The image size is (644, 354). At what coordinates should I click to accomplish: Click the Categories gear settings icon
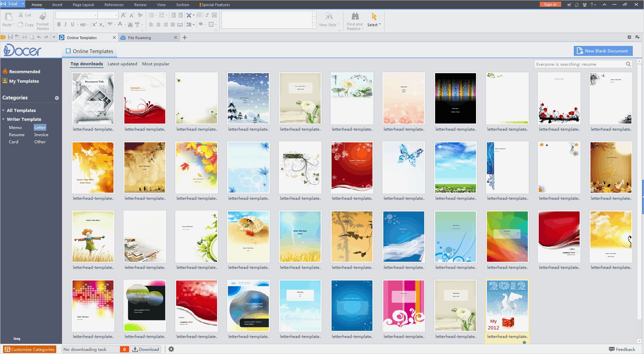(x=57, y=98)
